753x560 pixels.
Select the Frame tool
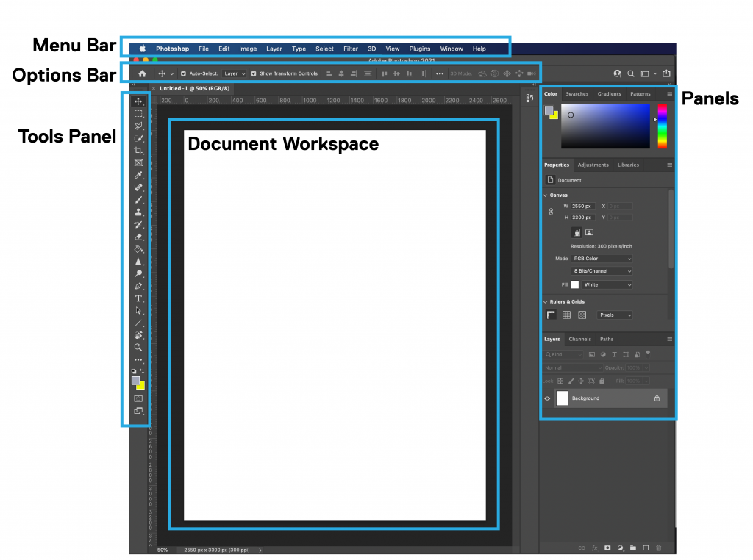138,163
